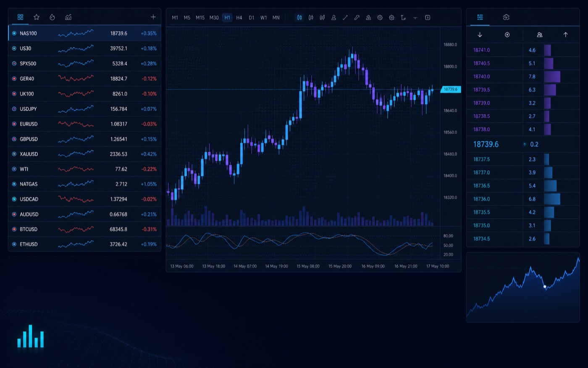Open the second tab icon in order panel

[506, 17]
